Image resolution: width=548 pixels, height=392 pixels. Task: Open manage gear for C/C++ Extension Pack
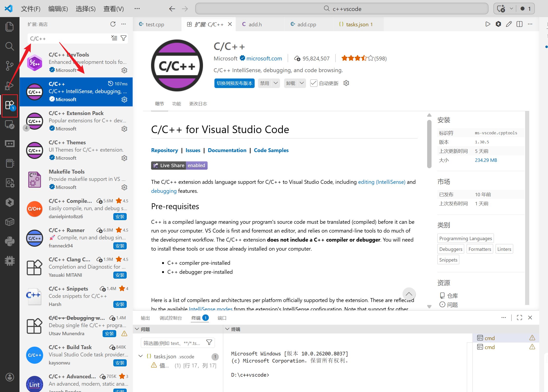(x=124, y=129)
